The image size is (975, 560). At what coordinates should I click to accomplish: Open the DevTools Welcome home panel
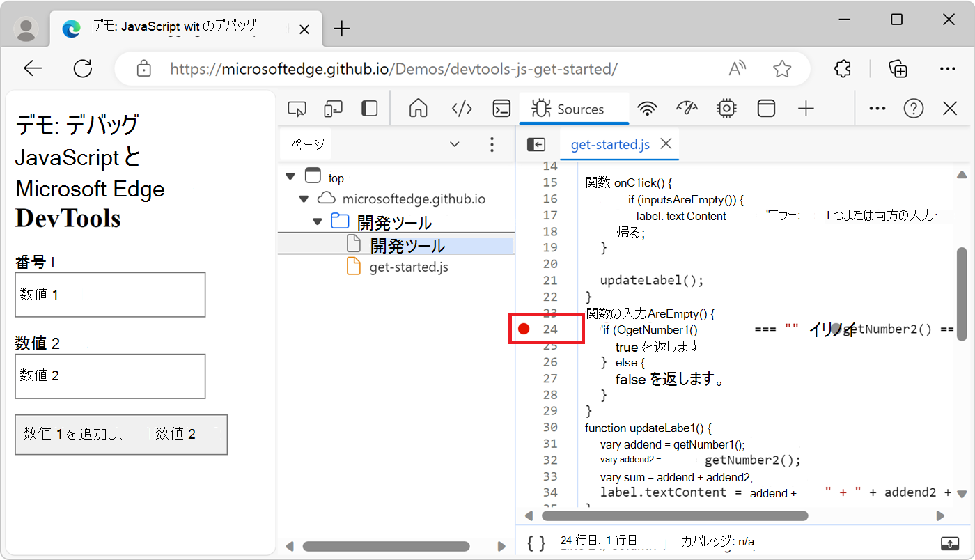click(418, 108)
